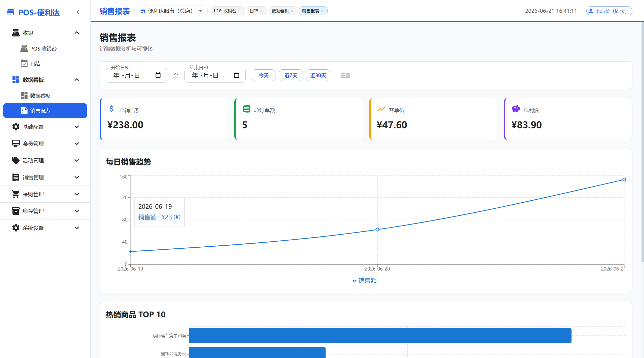The width and height of the screenshot is (644, 358).
Task: Click the trend arrow icon on 客单价 card
Action: 381,109
